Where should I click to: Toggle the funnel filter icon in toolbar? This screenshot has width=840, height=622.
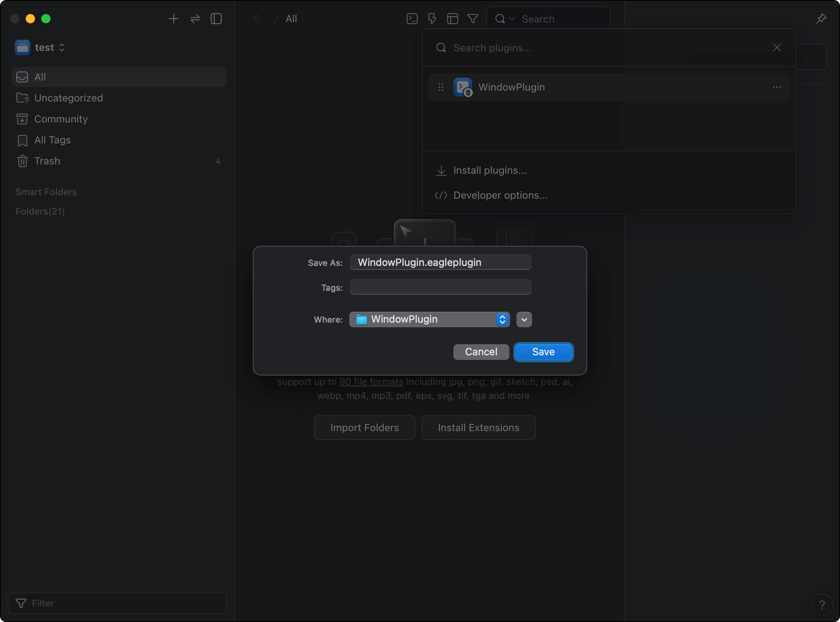[472, 19]
